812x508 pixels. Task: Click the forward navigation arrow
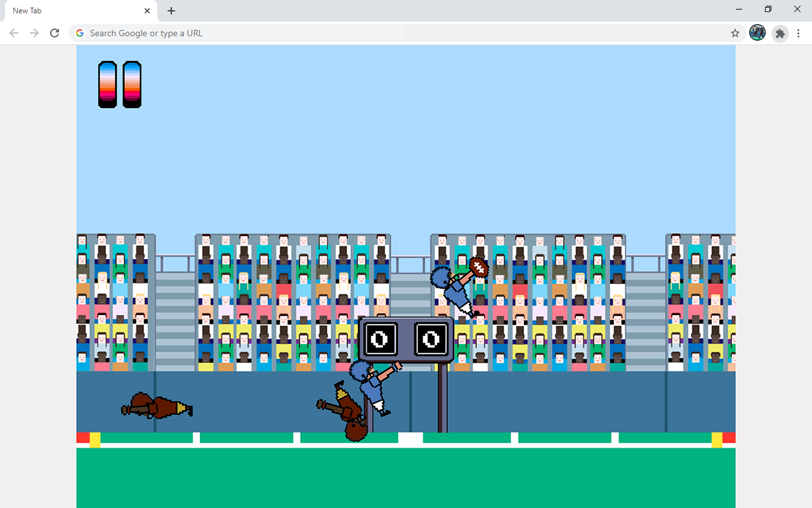pos(34,32)
